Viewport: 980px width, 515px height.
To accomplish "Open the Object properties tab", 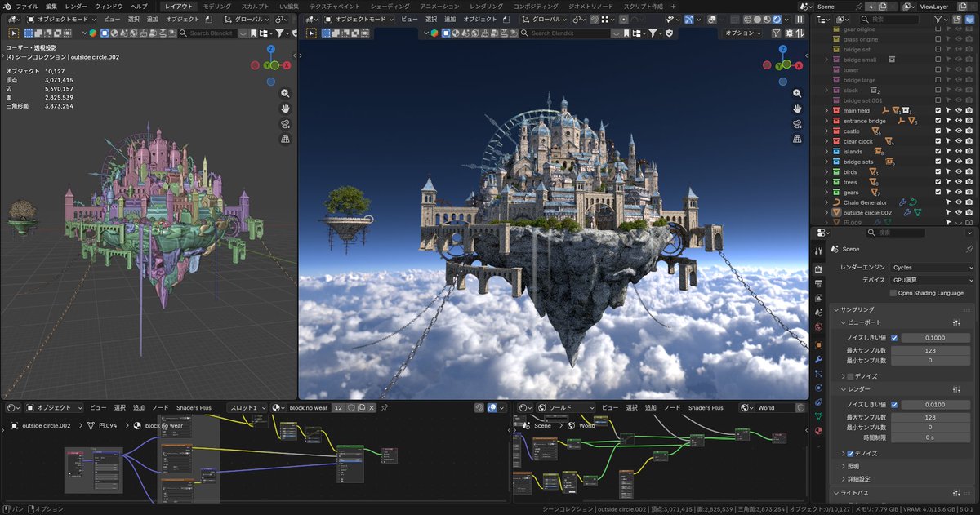I will pyautogui.click(x=818, y=344).
